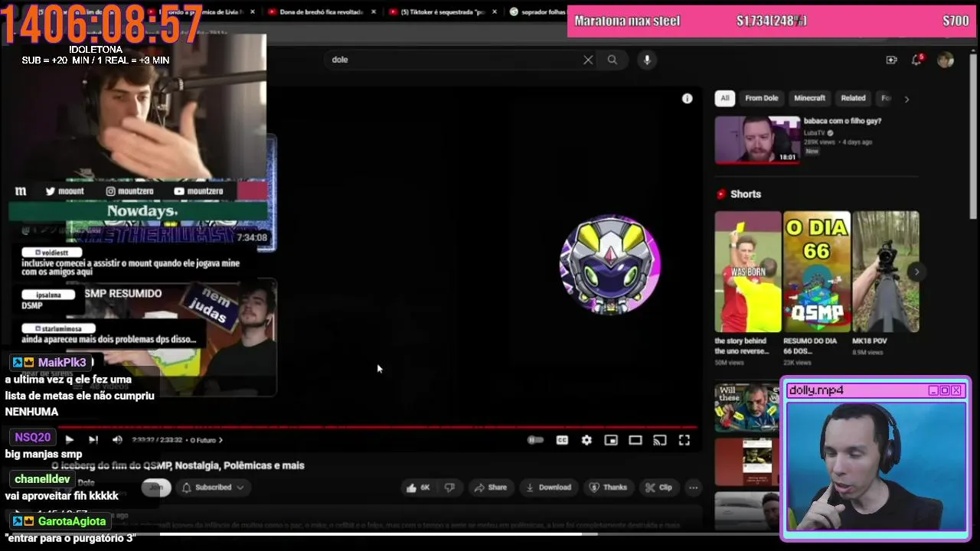Click the 'Will these' video thumbnail in sidebar
The image size is (980, 551).
pyautogui.click(x=746, y=408)
